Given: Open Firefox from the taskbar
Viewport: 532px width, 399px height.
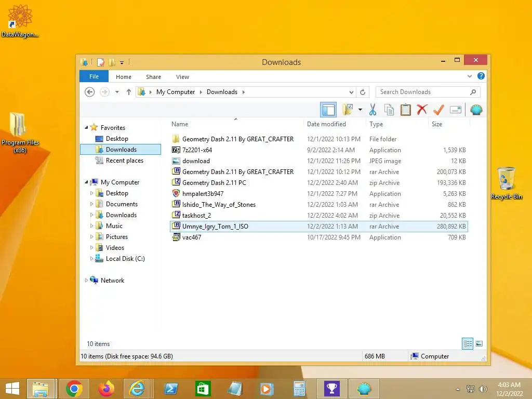Looking at the screenshot, I should [x=106, y=389].
